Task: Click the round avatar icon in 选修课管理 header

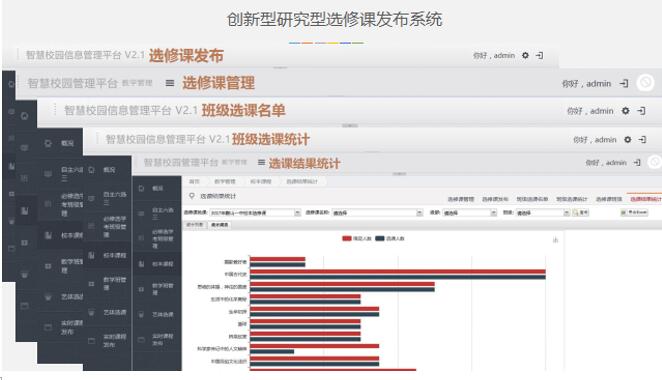Action: click(646, 82)
